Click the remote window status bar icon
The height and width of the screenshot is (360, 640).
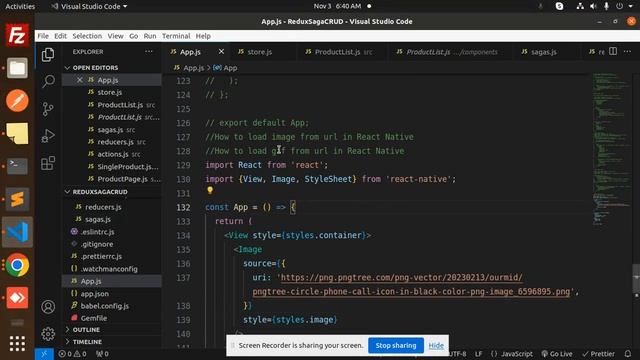[44, 354]
